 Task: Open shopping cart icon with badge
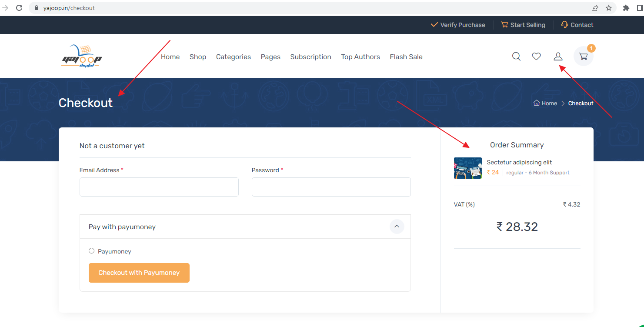(x=584, y=57)
